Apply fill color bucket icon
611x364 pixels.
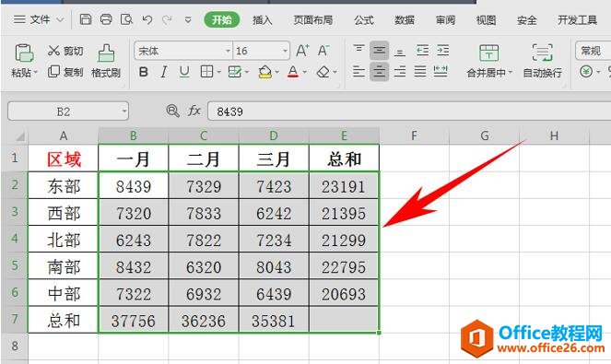click(265, 72)
